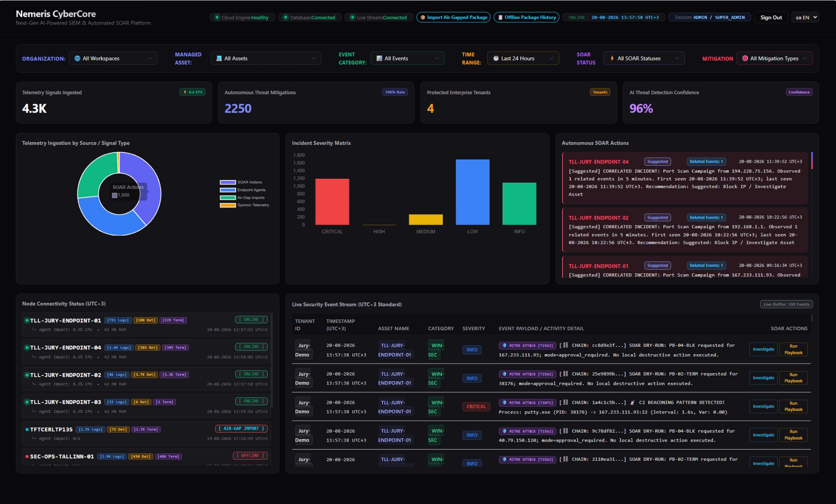Click the Cloud Engine Healthy status indicator
836x504 pixels.
(241, 18)
